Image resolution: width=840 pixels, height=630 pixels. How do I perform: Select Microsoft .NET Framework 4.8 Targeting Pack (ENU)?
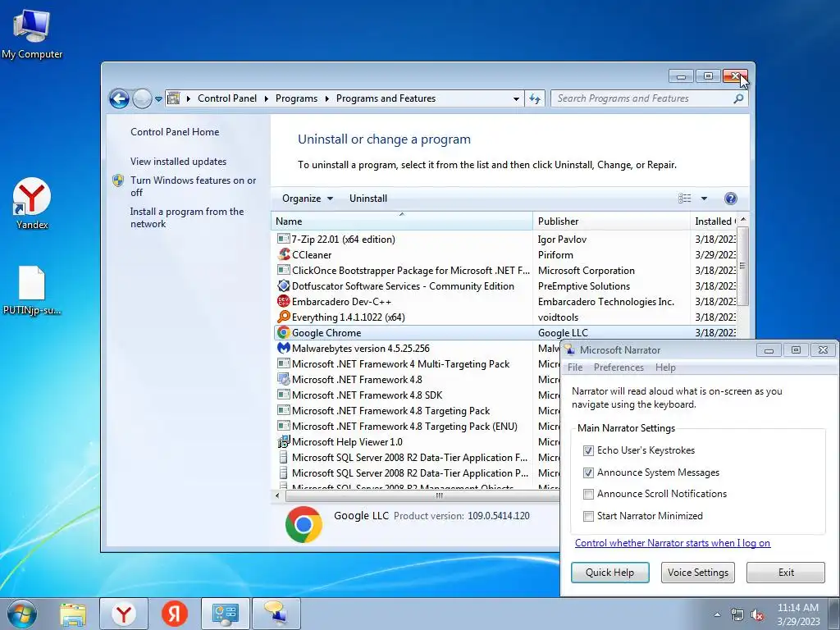click(x=404, y=427)
